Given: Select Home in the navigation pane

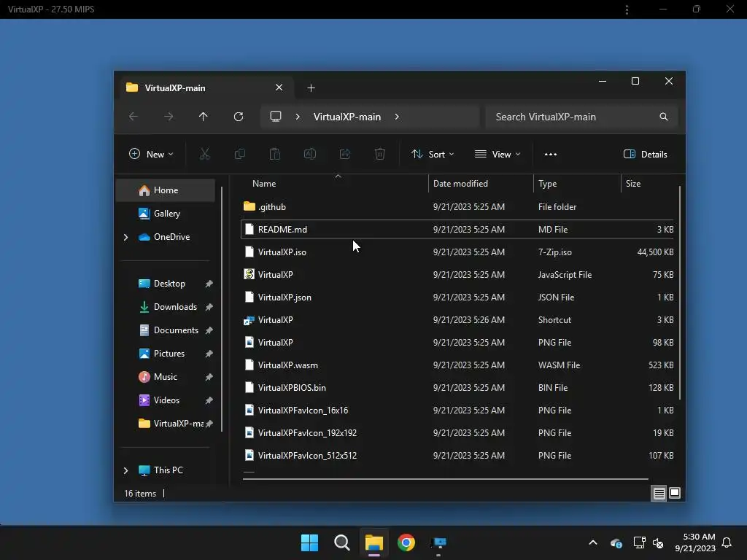Looking at the screenshot, I should 166,190.
